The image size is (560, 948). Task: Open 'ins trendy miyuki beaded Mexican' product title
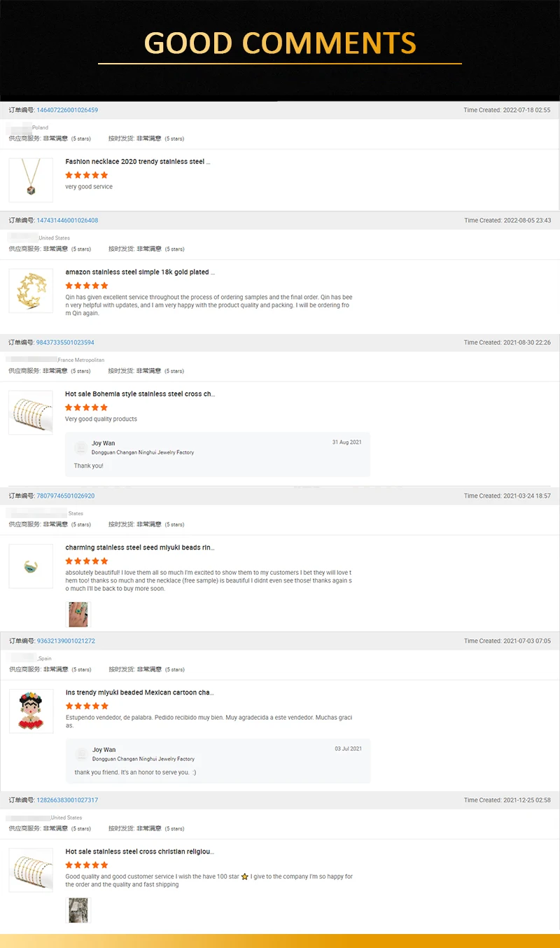(x=139, y=692)
